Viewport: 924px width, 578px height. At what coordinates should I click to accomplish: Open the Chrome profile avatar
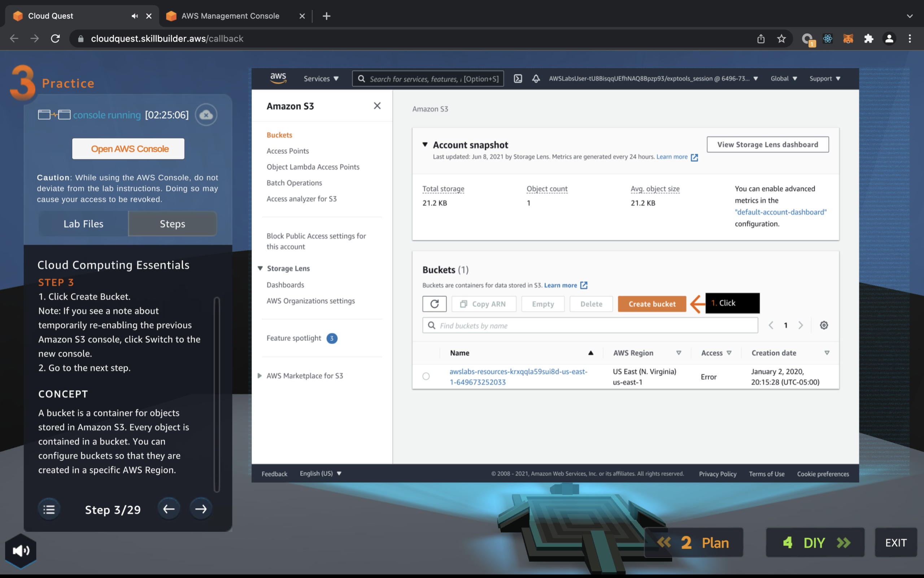[889, 39]
